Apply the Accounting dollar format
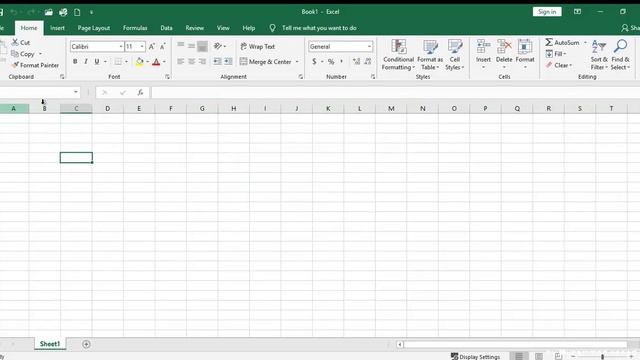This screenshot has height=360, width=640. click(314, 62)
